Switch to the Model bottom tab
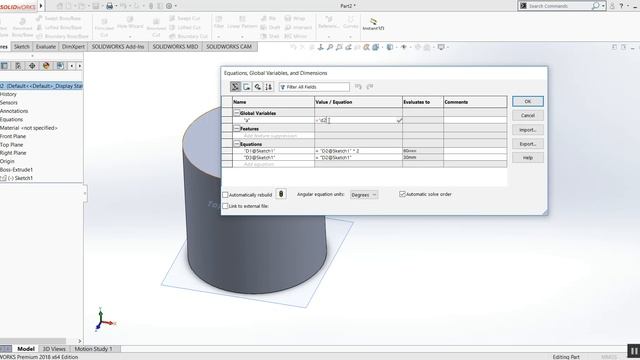640x360 pixels. coord(26,349)
